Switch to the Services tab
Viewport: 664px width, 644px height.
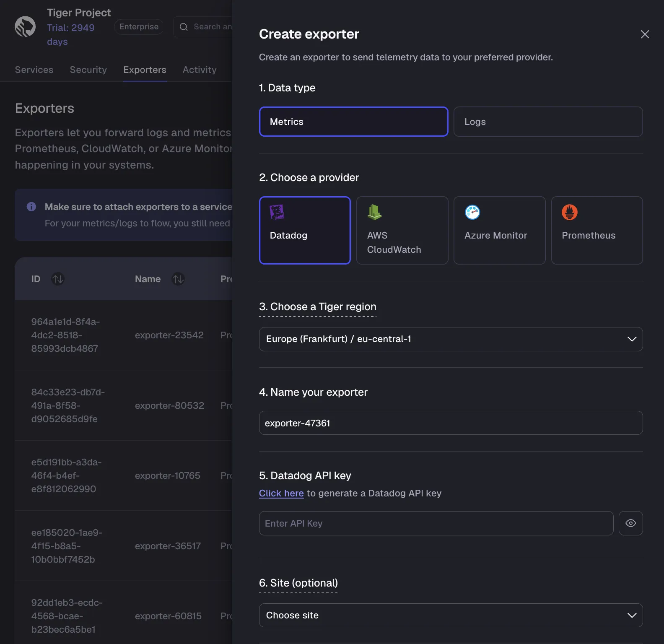pos(34,70)
